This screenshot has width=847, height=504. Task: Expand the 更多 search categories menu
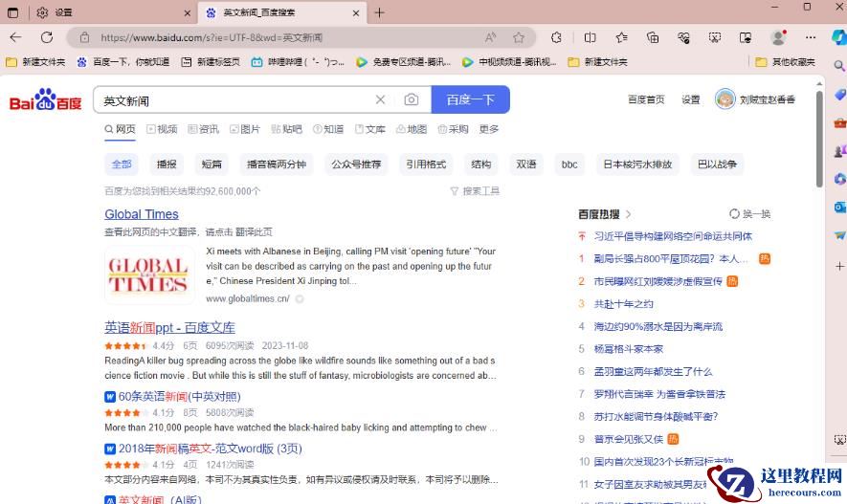coord(489,129)
